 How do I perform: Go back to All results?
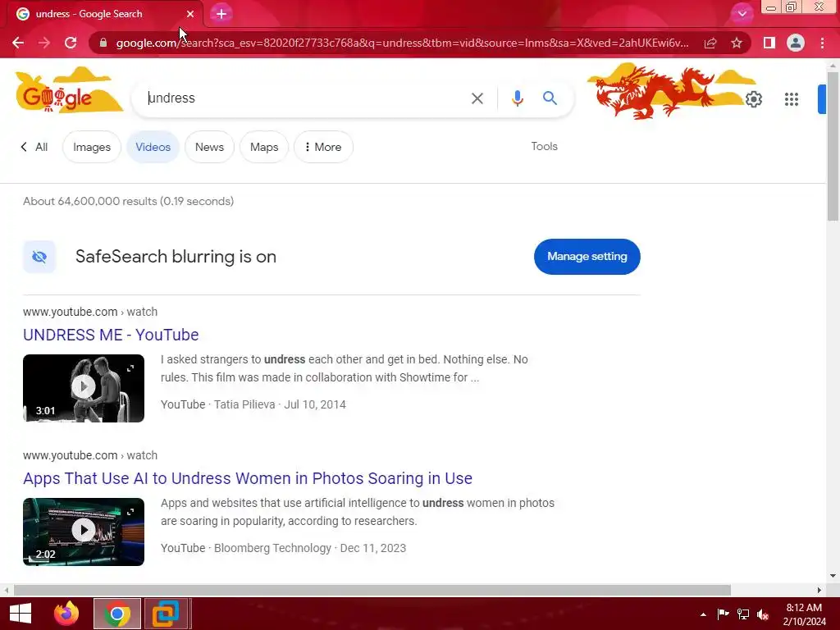point(34,147)
